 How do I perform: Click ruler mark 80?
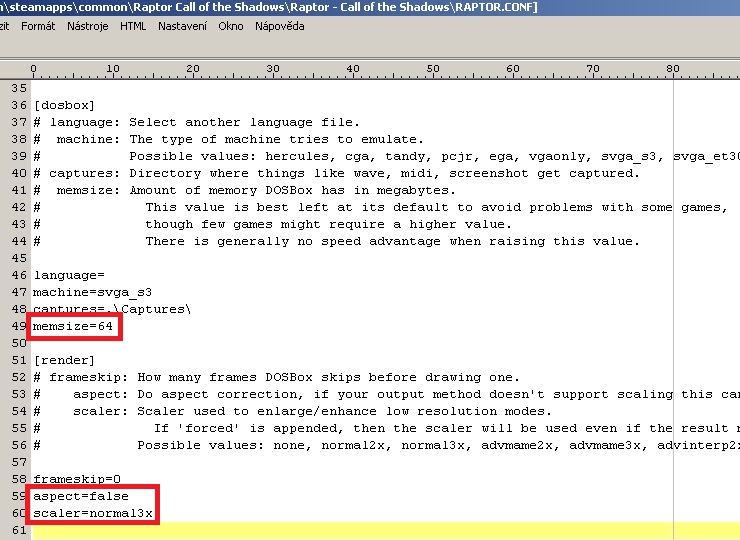[673, 69]
